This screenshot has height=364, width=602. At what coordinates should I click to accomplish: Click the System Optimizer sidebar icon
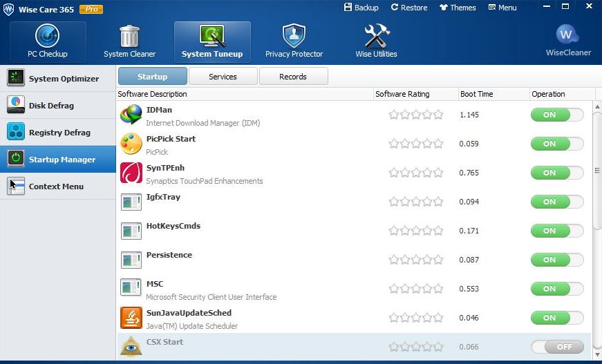tap(16, 78)
